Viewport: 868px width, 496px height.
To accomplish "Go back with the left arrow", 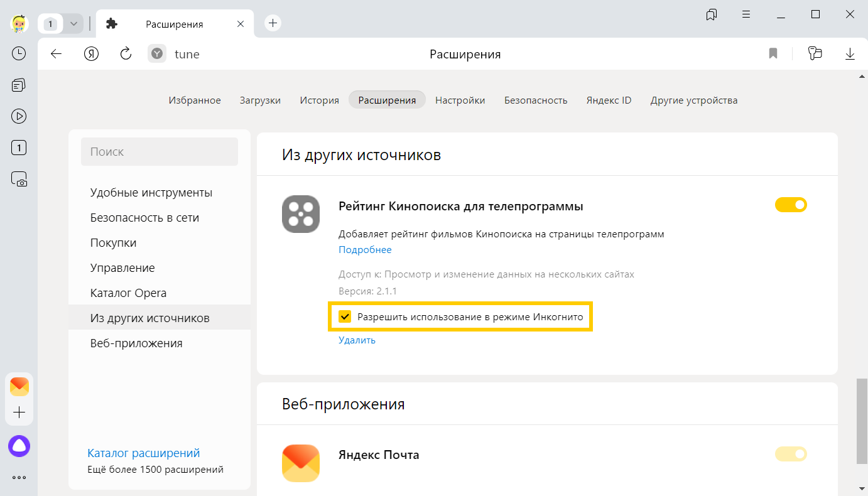I will pos(56,54).
